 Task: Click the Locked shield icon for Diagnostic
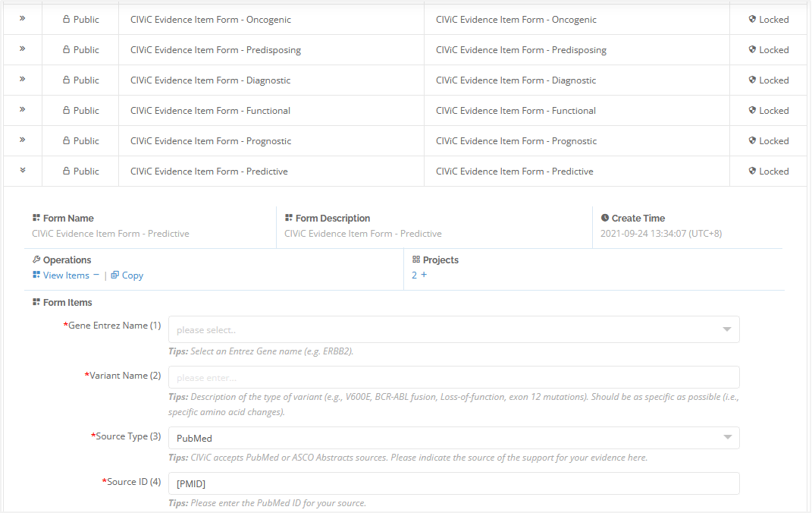pos(752,80)
